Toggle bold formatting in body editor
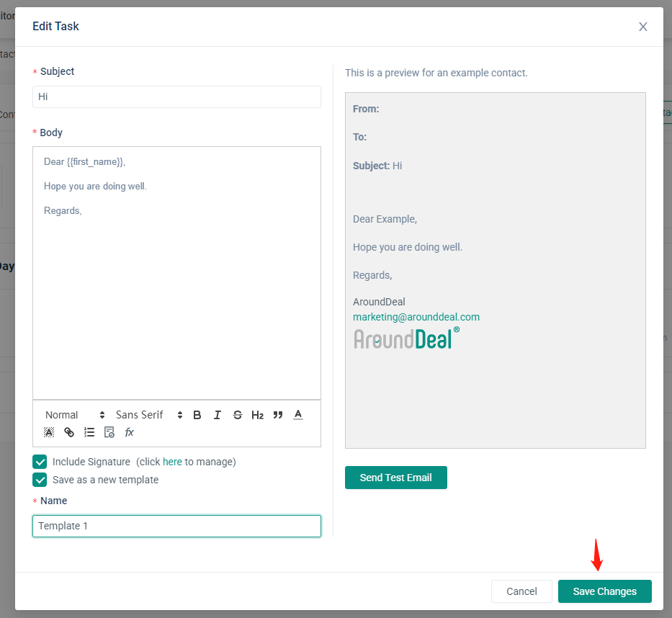This screenshot has height=618, width=672. pos(197,415)
